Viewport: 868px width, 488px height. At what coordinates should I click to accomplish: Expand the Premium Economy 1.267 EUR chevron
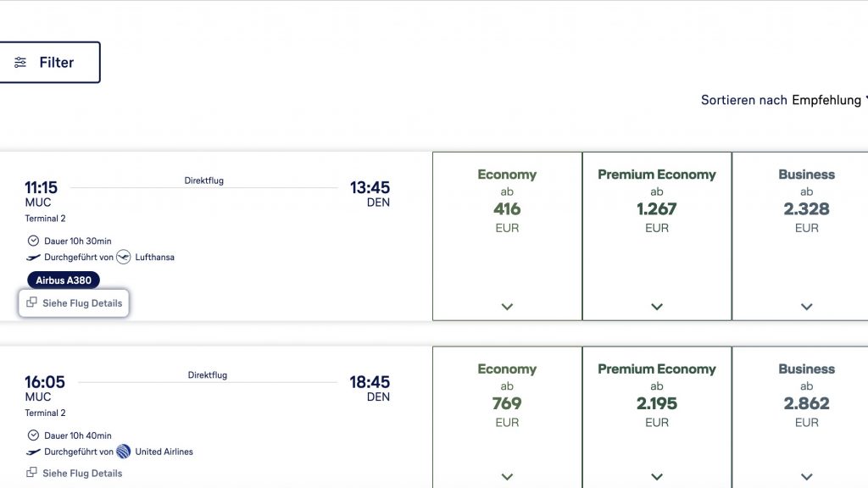657,307
